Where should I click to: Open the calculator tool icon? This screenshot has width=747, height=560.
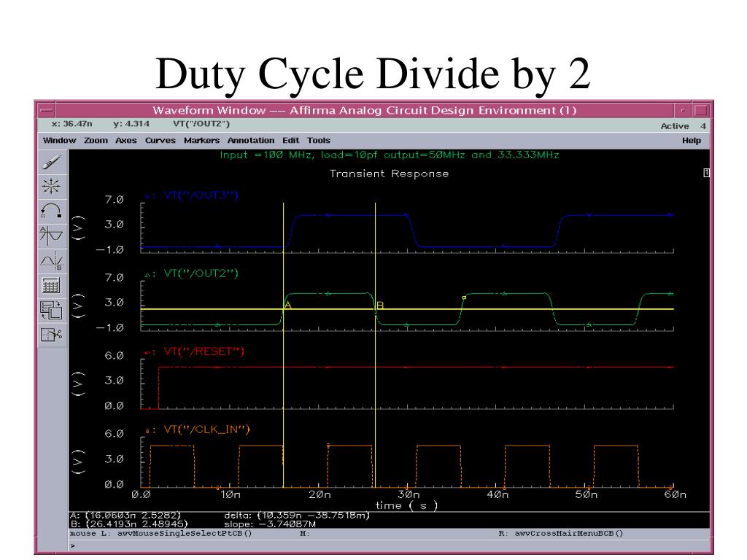[x=52, y=285]
